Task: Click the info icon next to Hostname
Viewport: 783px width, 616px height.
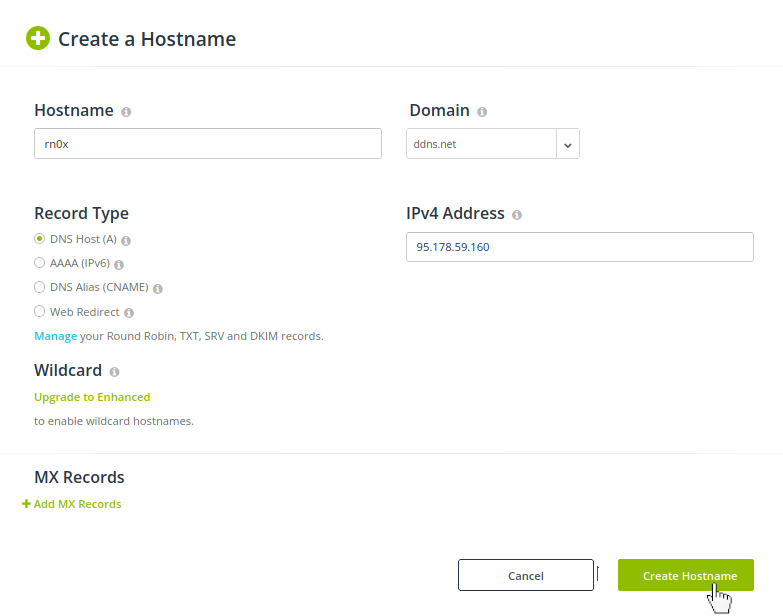Action: pyautogui.click(x=126, y=112)
